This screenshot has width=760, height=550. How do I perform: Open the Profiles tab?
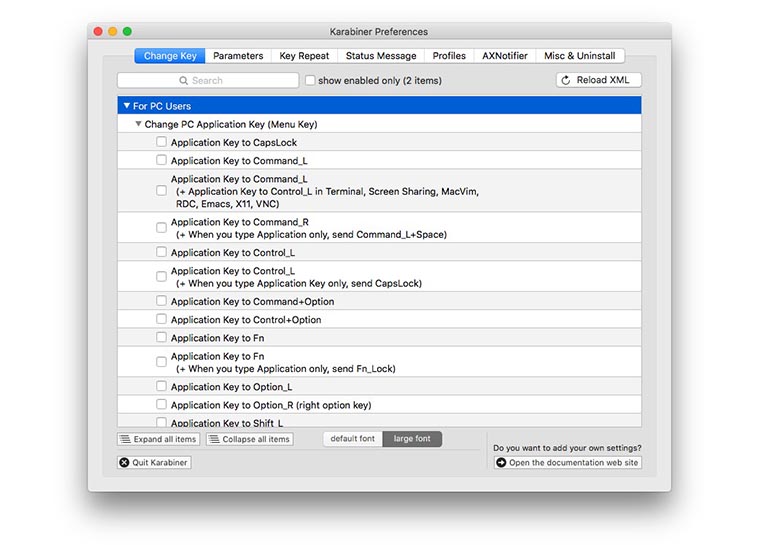click(x=449, y=56)
